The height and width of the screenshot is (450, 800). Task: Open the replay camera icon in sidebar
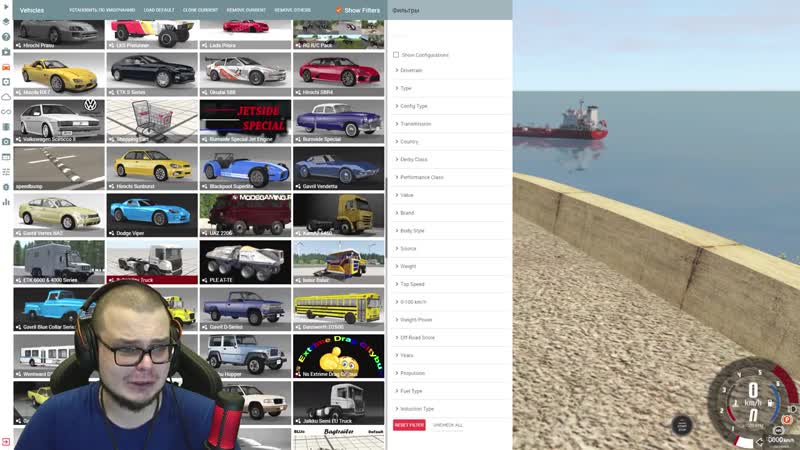(6, 52)
